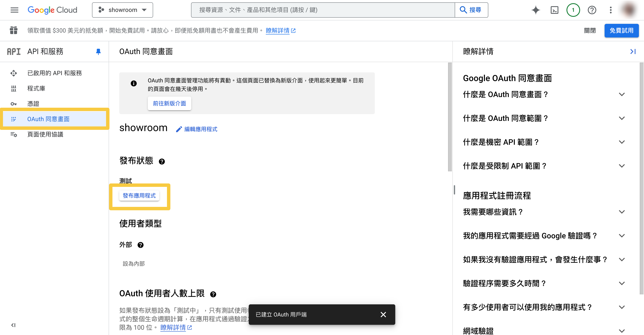Close the 已建立 OAuth 用戶端 toast
Image resolution: width=644 pixels, height=335 pixels.
coord(383,315)
